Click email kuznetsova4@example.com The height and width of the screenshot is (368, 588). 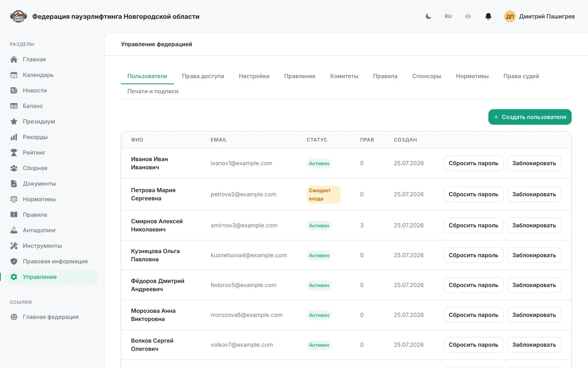[249, 255]
